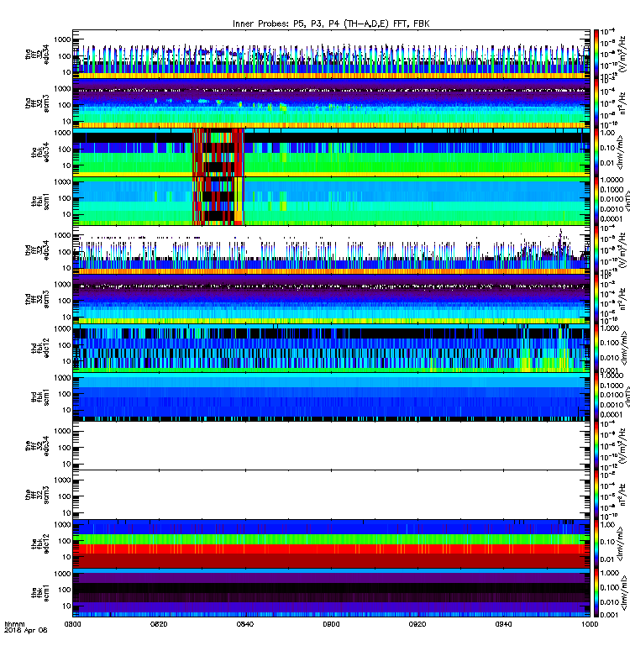The height and width of the screenshot is (672, 630).
Task: Pick the color bar beside thd fff edc34 spectrogram
Action: (x=596, y=249)
